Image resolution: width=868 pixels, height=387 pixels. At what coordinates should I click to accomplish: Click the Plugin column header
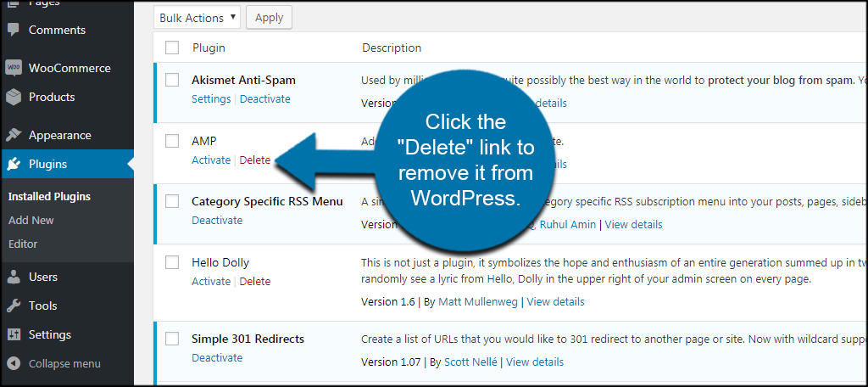pos(209,48)
